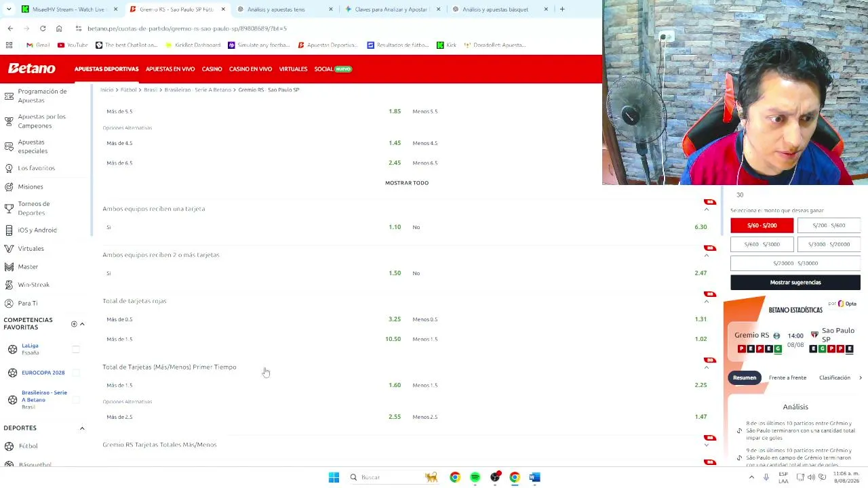The image size is (868, 488).
Task: Click the iOS y Android icon
Action: (x=9, y=230)
